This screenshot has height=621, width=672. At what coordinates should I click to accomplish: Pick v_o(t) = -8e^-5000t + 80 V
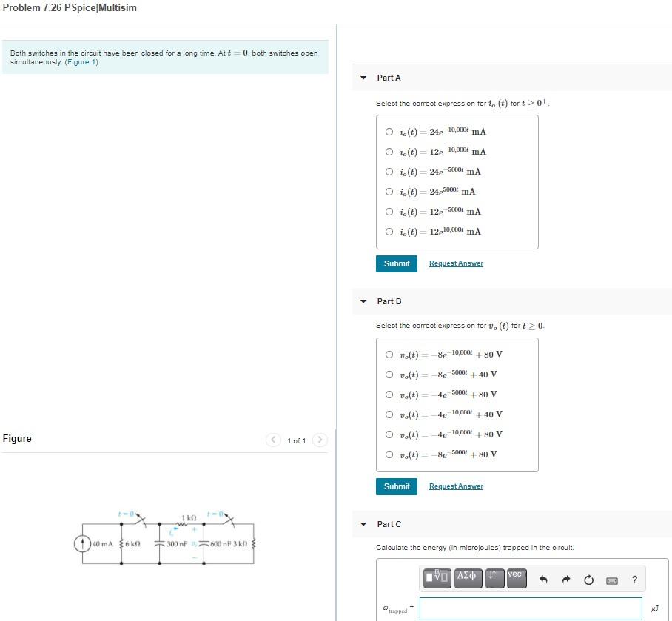click(389, 454)
